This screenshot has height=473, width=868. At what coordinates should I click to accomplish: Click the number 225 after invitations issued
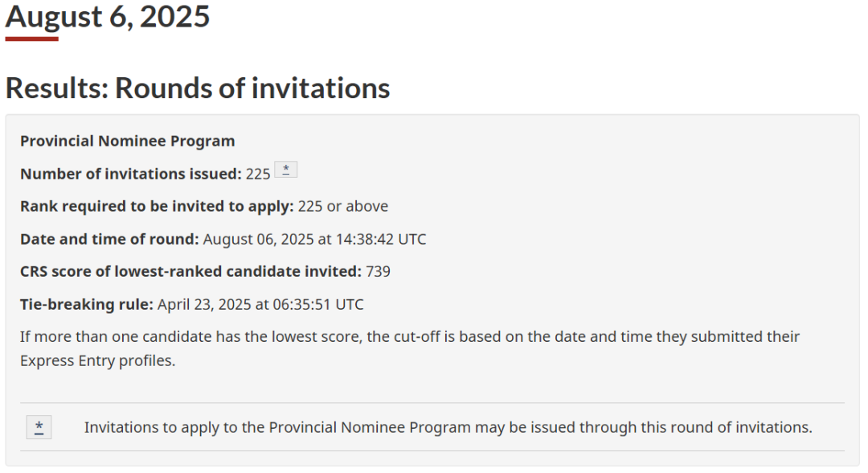258,174
